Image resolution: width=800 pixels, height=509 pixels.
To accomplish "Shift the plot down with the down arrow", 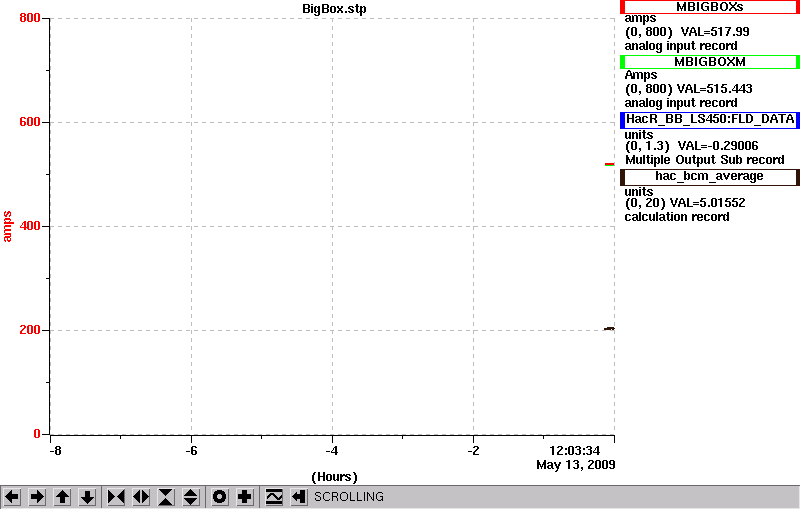I will pyautogui.click(x=87, y=496).
